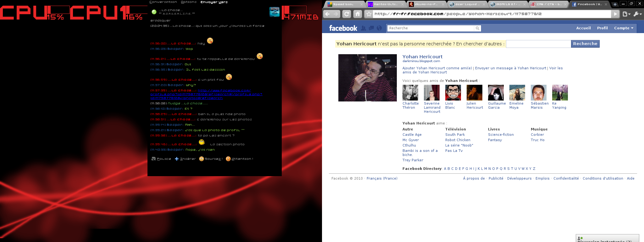644x242 pixels.
Task: Click the blue Recherche button
Action: 585,44
